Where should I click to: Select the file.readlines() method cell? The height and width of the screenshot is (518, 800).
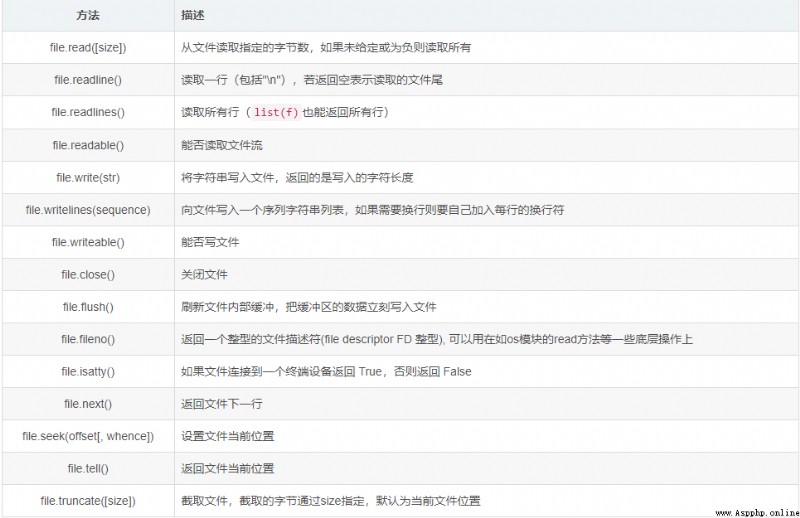88,112
